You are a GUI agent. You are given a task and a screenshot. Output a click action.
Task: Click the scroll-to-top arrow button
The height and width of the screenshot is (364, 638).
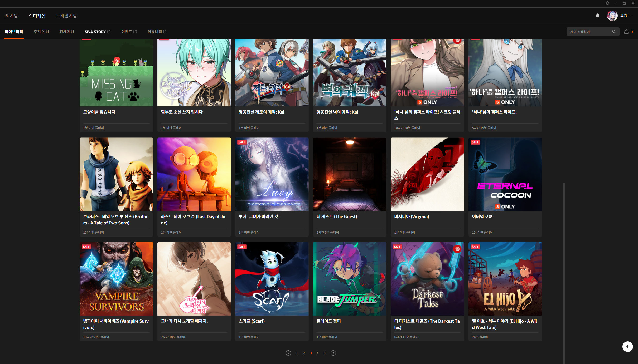click(x=627, y=346)
